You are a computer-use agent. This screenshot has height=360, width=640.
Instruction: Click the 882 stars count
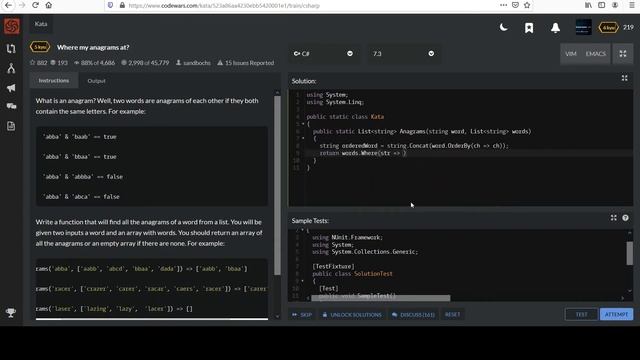click(39, 63)
